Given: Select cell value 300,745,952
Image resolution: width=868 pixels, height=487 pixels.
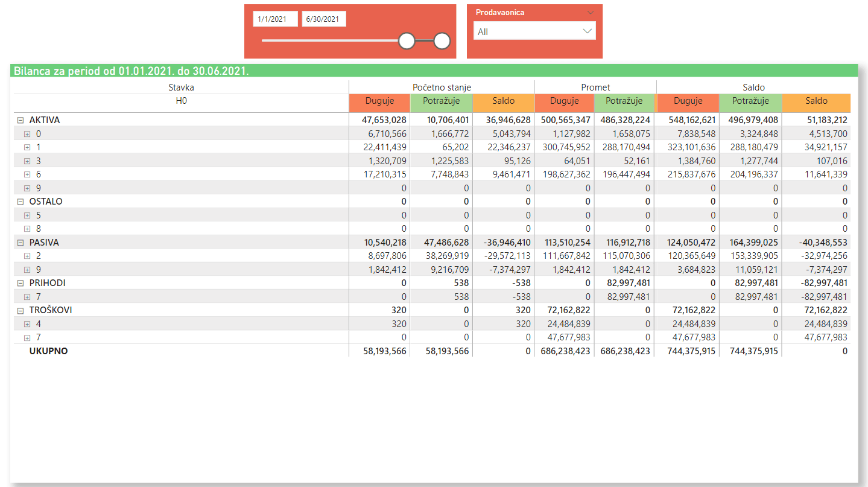Looking at the screenshot, I should (x=566, y=147).
